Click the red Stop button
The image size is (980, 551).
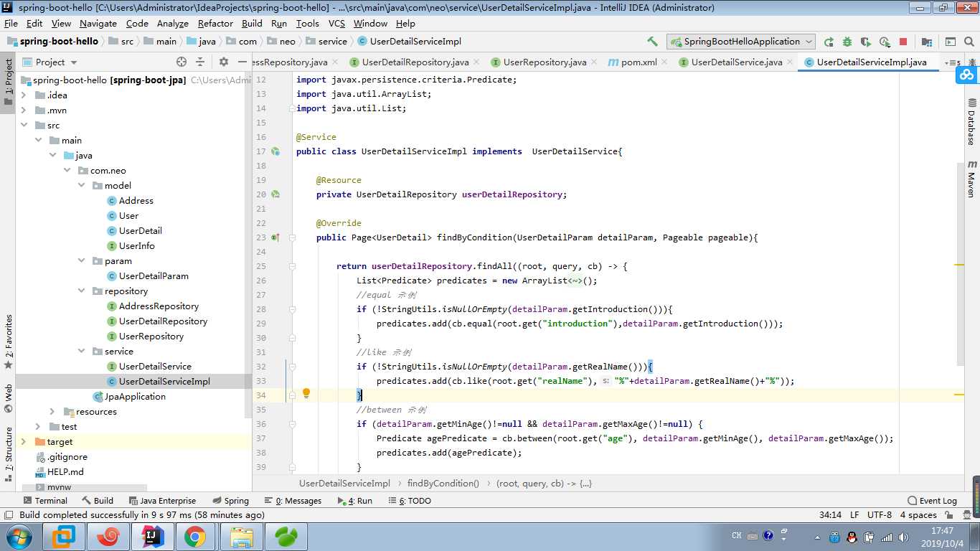click(x=903, y=42)
